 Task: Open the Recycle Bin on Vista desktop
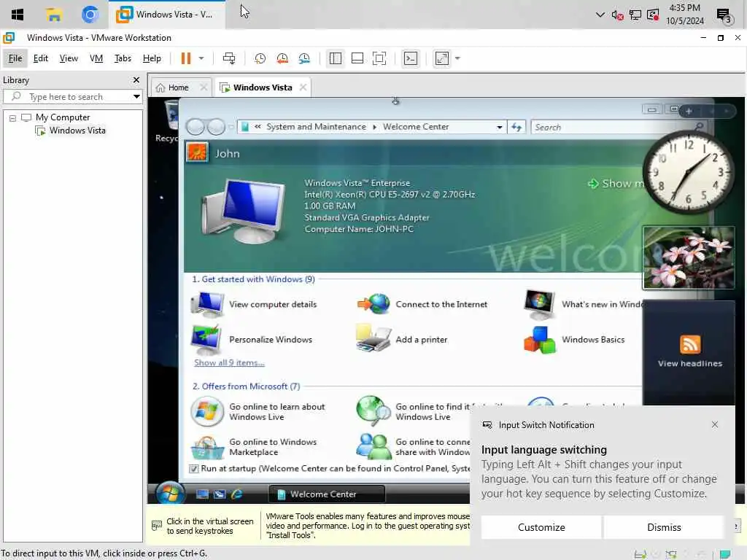pos(167,121)
